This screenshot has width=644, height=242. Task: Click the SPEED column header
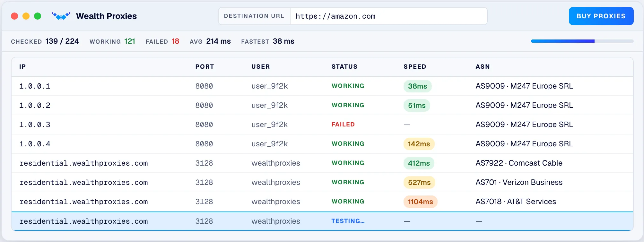[415, 67]
